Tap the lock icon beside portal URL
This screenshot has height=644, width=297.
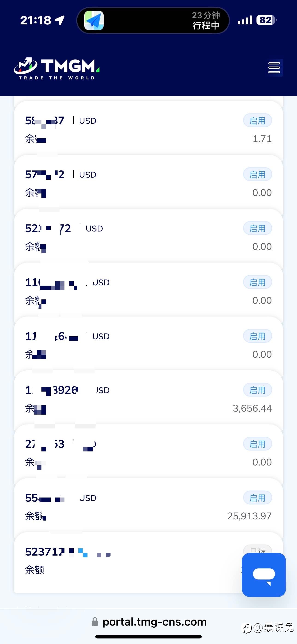[x=95, y=621]
